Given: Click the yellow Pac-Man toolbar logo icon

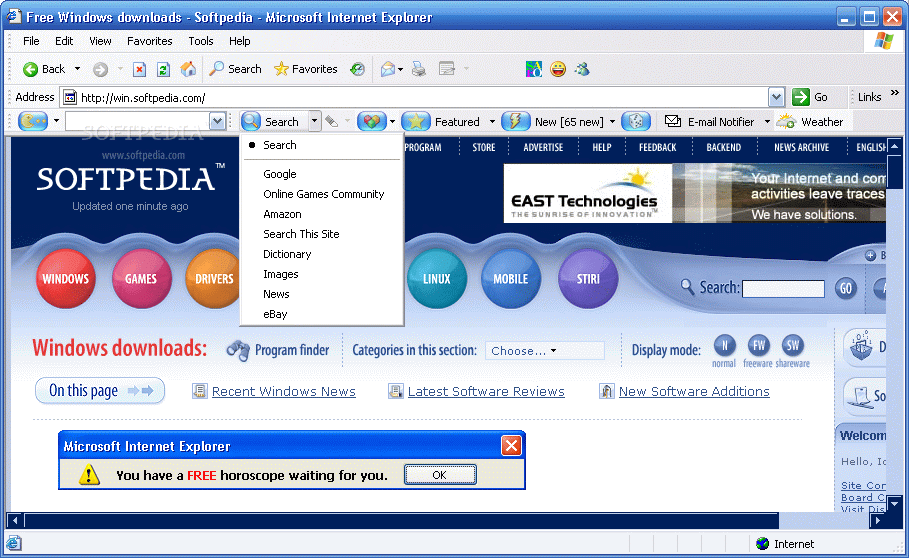Looking at the screenshot, I should 33,121.
